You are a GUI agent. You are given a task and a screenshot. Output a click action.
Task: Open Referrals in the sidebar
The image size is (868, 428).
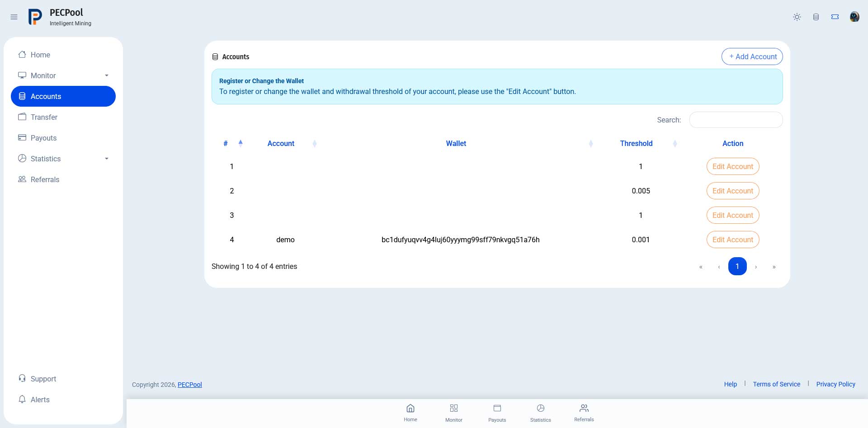point(63,179)
